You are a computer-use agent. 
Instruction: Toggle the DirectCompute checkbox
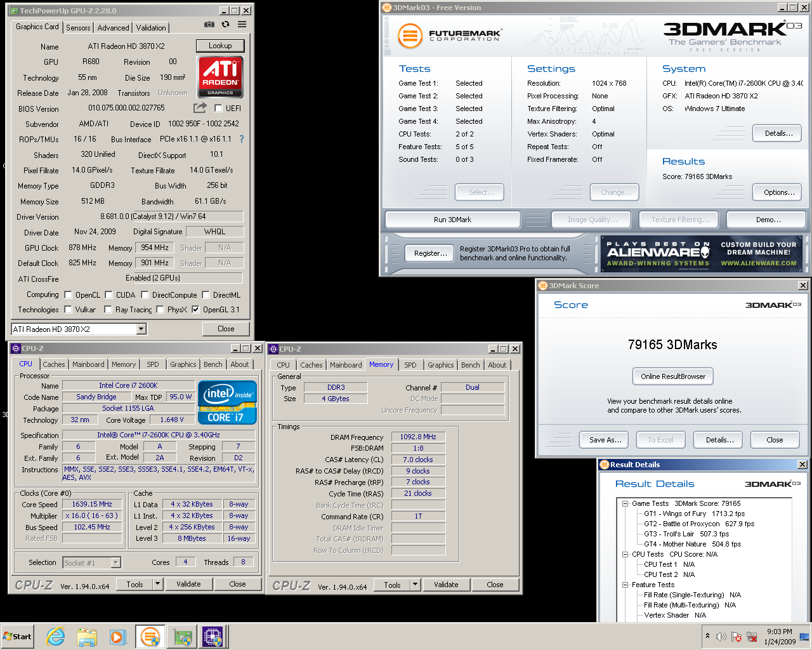pos(145,295)
